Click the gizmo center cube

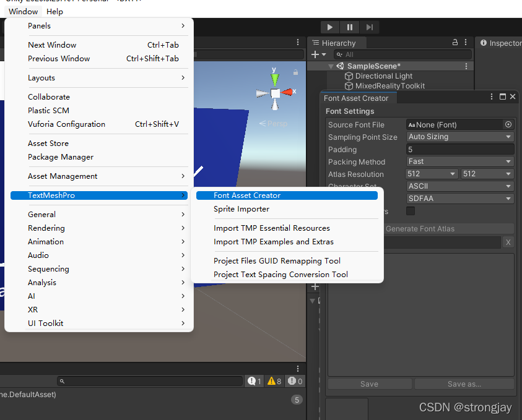pos(276,93)
